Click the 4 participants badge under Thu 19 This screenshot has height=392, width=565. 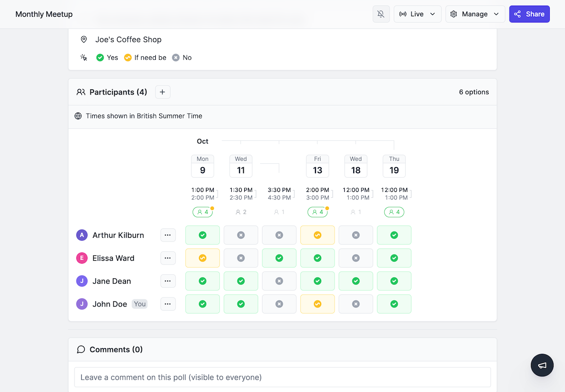pos(394,212)
